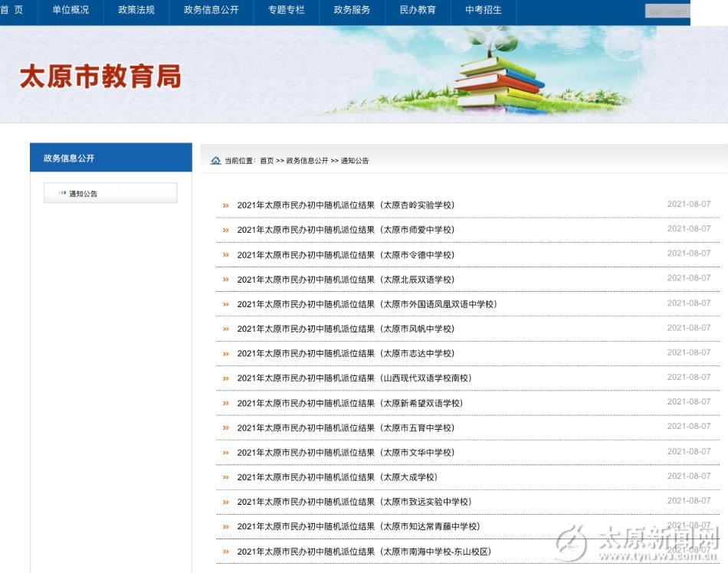This screenshot has width=728, height=573.
Task: Open the 首页 navigation menu item
Action: tap(12, 10)
